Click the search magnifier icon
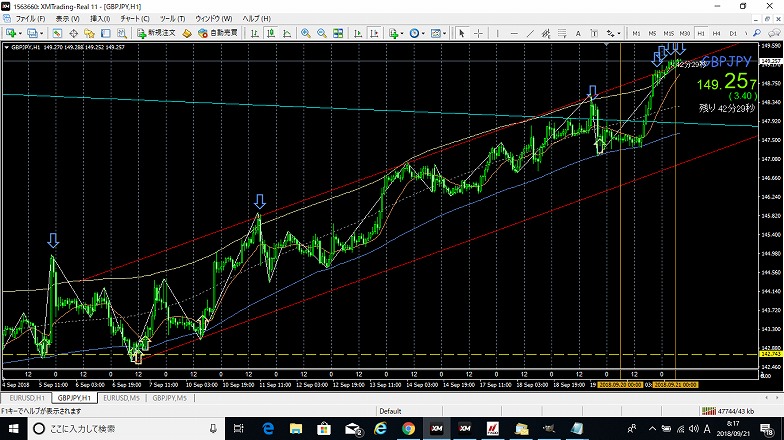 pyautogui.click(x=757, y=33)
